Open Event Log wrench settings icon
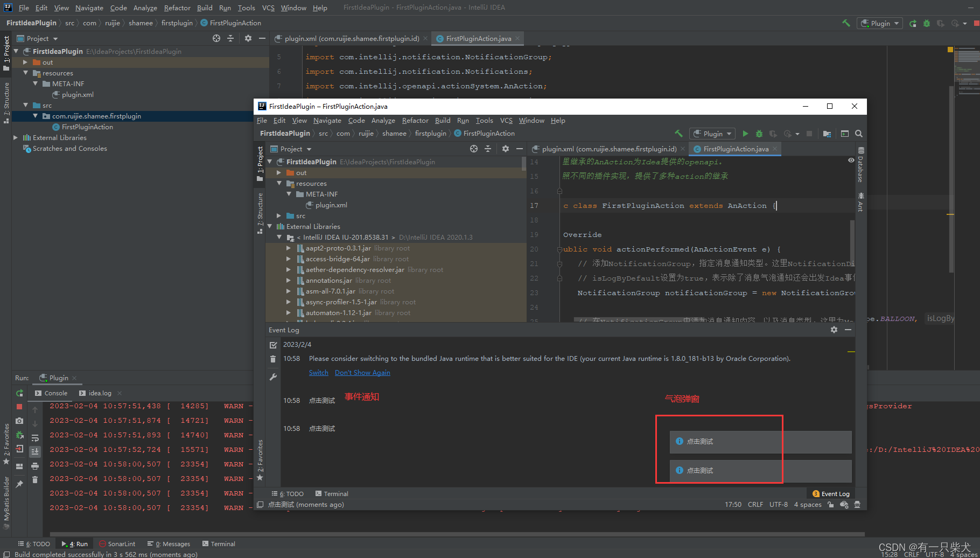Screen dimensions: 980x558 (x=273, y=377)
